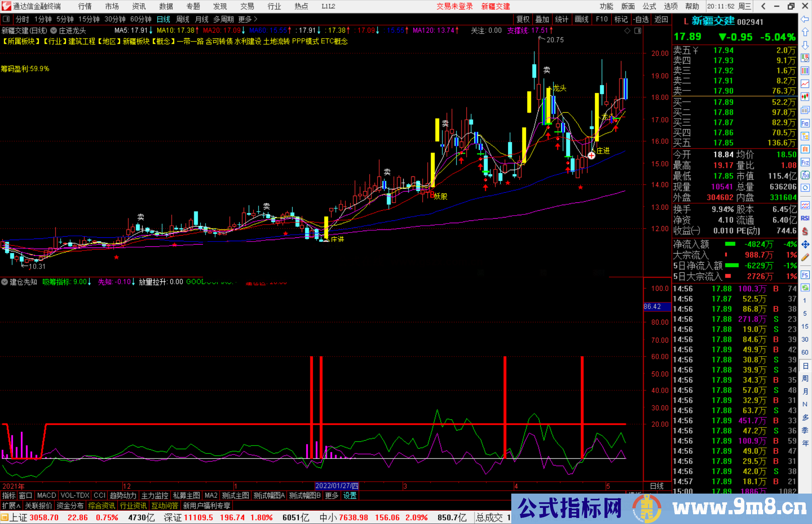Open the F10 company info sidebar icon
The width and height of the screenshot is (812, 524).
[805, 123]
